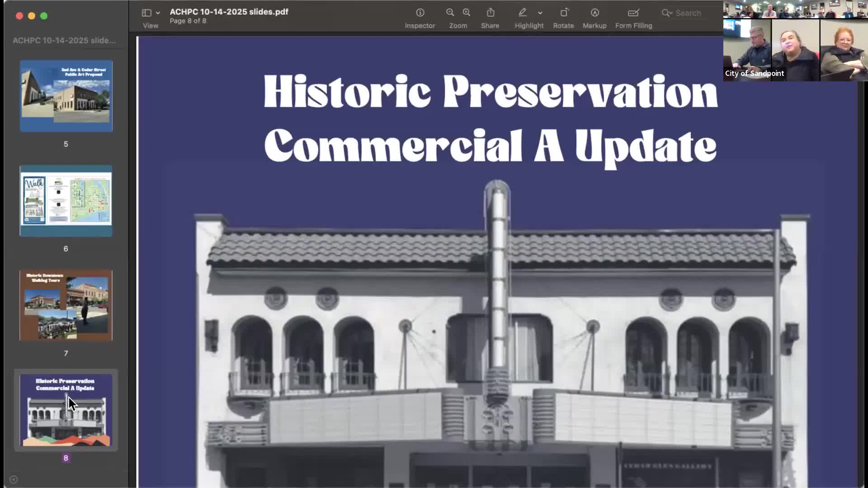Click the zoom in magnifier icon

coord(467,13)
